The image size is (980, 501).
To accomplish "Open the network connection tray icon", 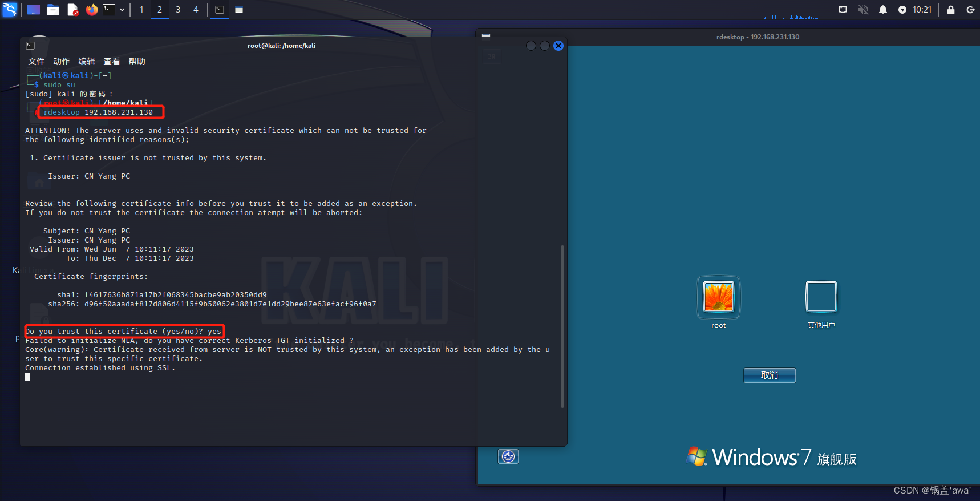I will pyautogui.click(x=843, y=10).
